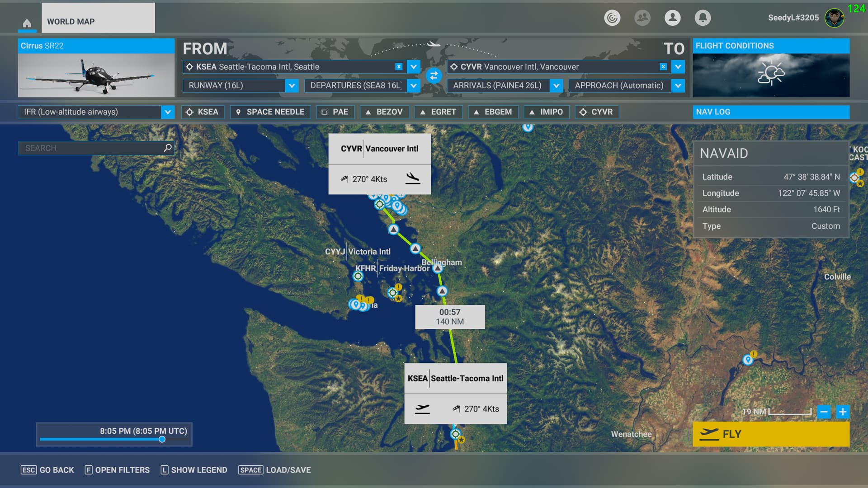
Task: Open the ARRIVALS (PAINE4 26L) dropdown
Action: [x=556, y=85]
